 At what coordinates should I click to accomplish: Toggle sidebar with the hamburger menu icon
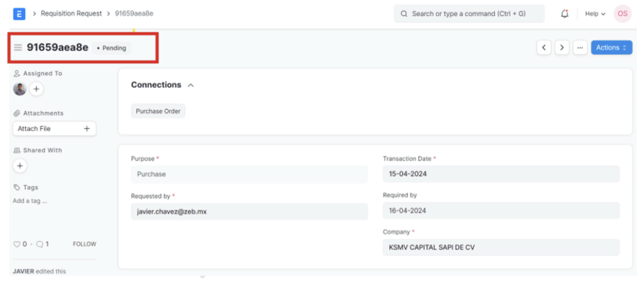pyautogui.click(x=18, y=48)
